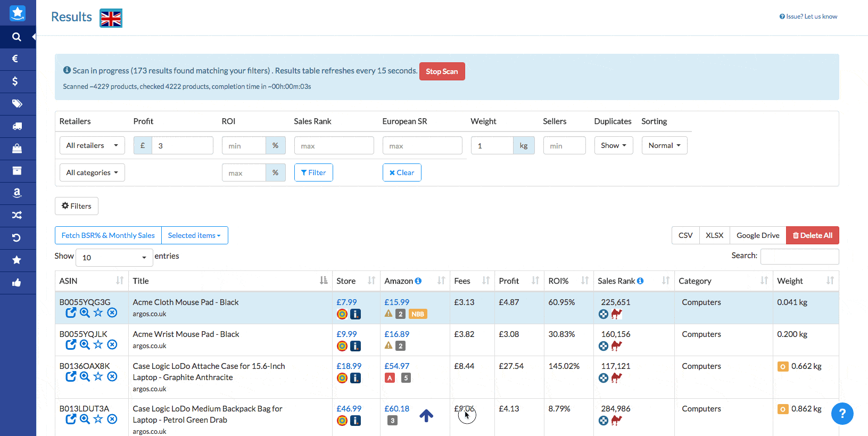Open the Selected items menu
Image resolution: width=868 pixels, height=436 pixels.
[x=194, y=235]
